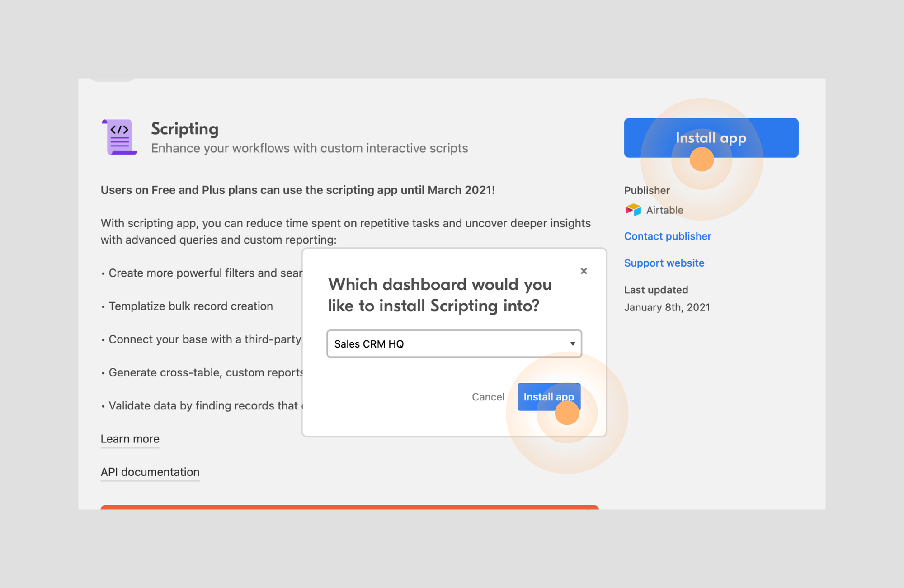The height and width of the screenshot is (588, 904).
Task: Click the bold Free and Plus plans notice
Action: (297, 190)
